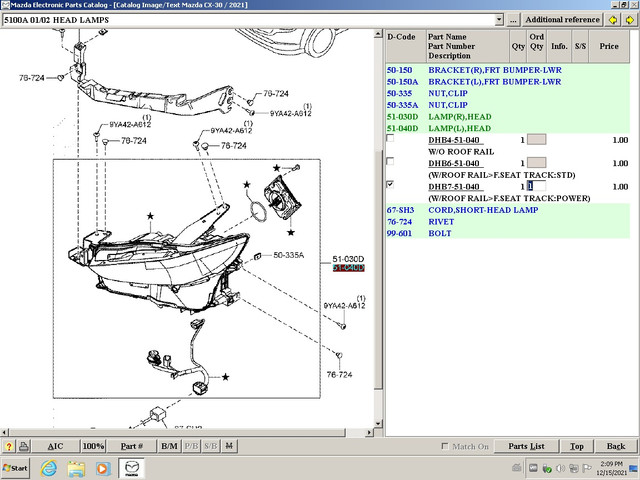This screenshot has height=480, width=640.
Task: Click the Part # button
Action: pos(131,446)
